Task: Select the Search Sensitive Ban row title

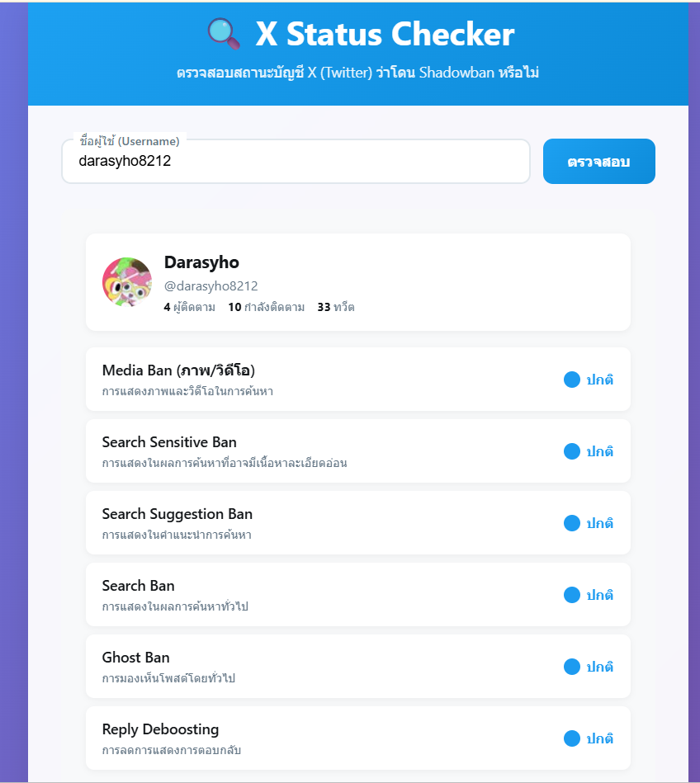Action: (x=169, y=442)
